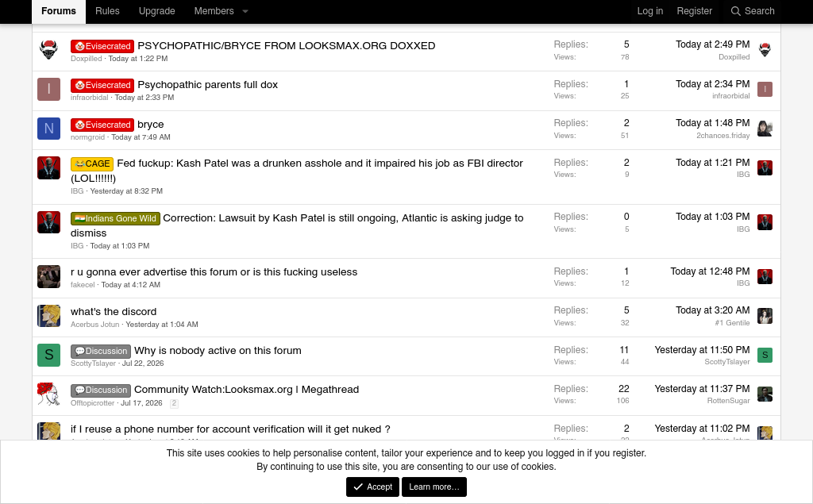Open Doxpilled's avatar on first thread
The width and height of the screenshot is (813, 504).
pyautogui.click(x=48, y=50)
